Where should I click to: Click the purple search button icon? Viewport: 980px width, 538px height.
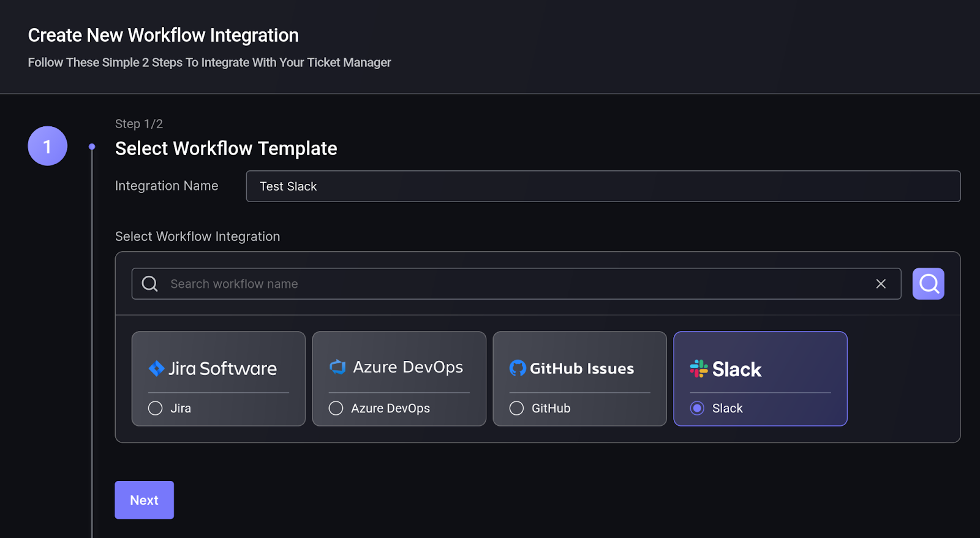click(928, 284)
